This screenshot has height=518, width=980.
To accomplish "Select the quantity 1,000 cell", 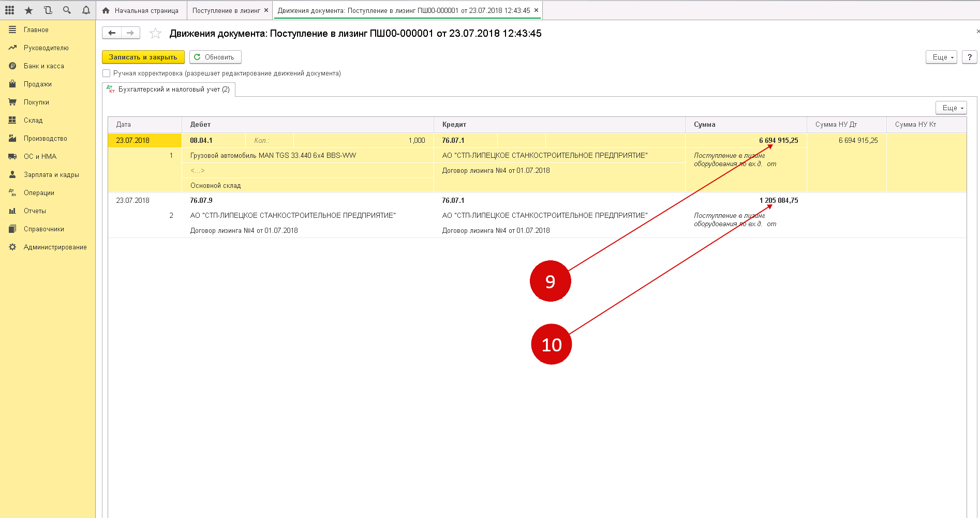I will (x=363, y=140).
